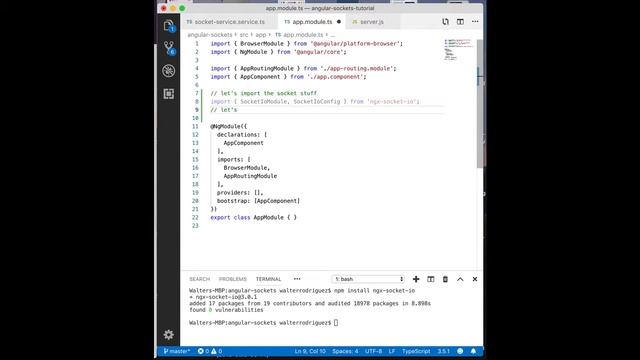Click the editor vertical scrollbar

click(480, 103)
